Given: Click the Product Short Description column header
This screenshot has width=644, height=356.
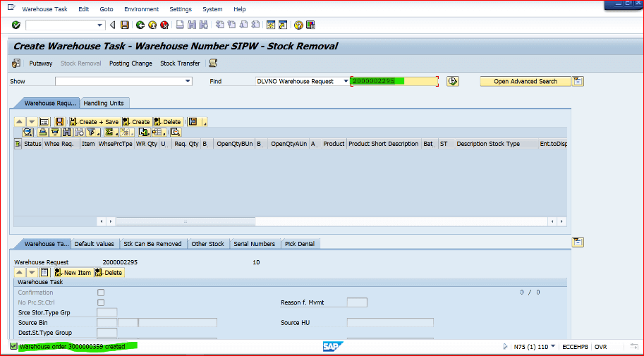Looking at the screenshot, I should tap(384, 144).
